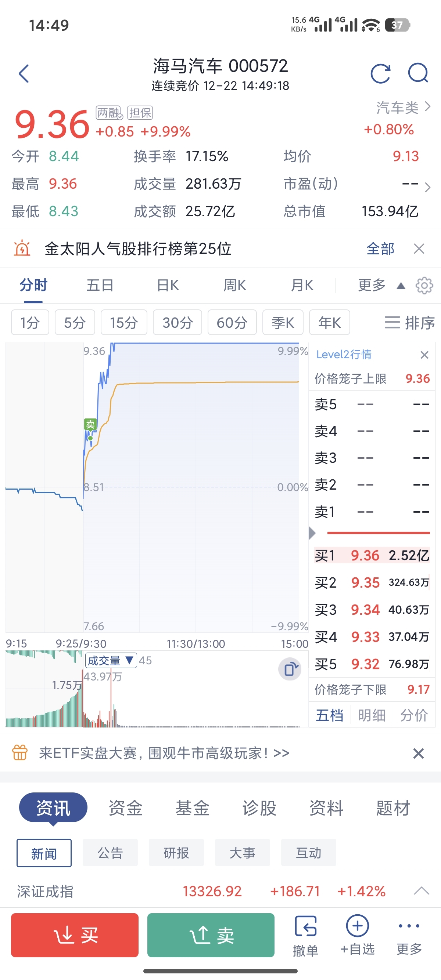This screenshot has width=441, height=980.
Task: Open the 资金 info tab
Action: tap(126, 808)
